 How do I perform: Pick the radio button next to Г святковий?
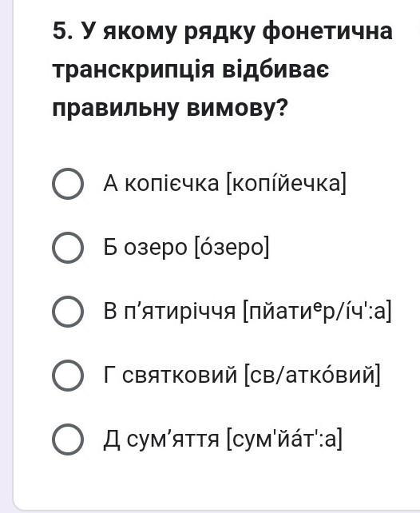pos(68,376)
